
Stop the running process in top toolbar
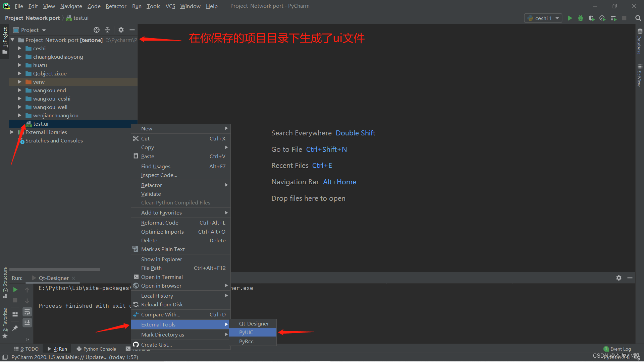(624, 18)
